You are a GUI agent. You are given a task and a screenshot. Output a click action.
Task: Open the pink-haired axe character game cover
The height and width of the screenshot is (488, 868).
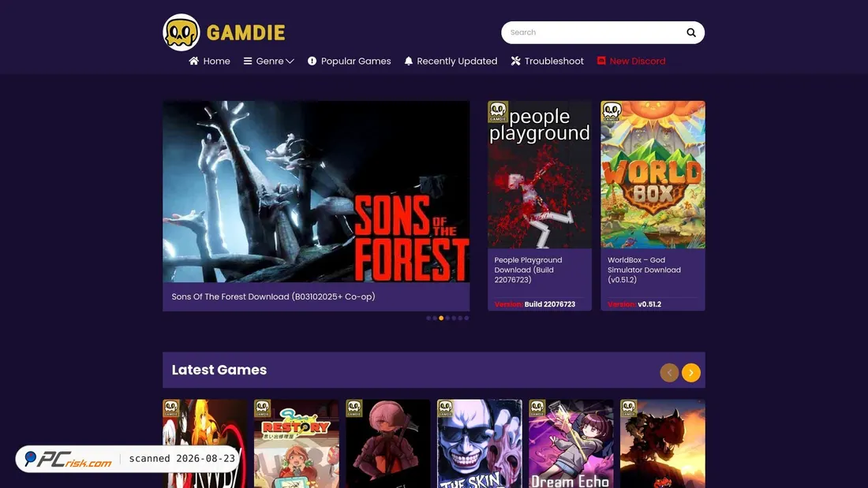point(388,444)
